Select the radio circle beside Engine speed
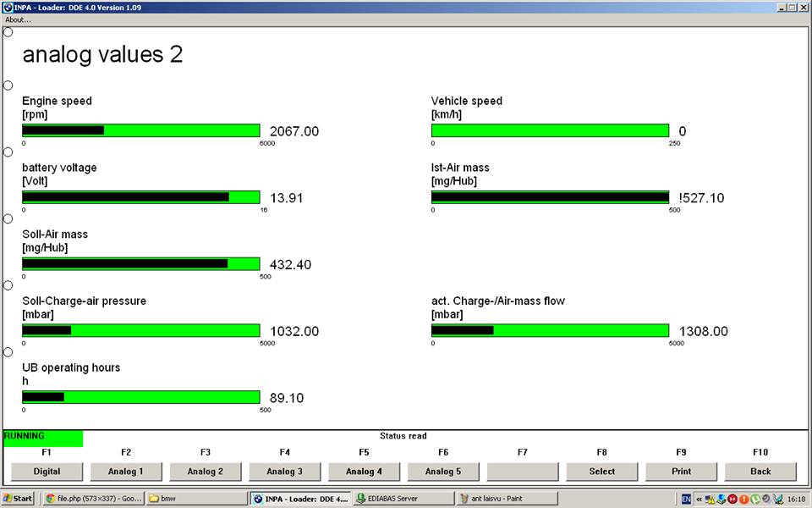Image resolution: width=812 pixels, height=508 pixels. (x=8, y=86)
